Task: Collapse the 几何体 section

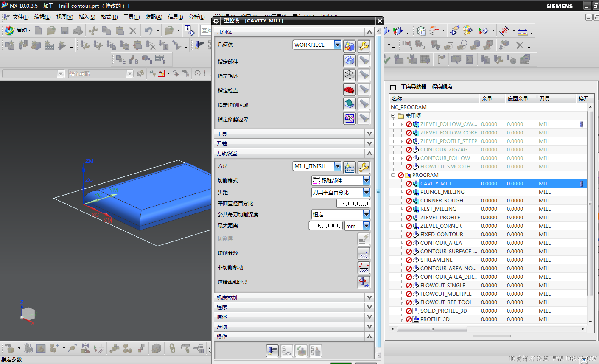Action: click(x=369, y=32)
